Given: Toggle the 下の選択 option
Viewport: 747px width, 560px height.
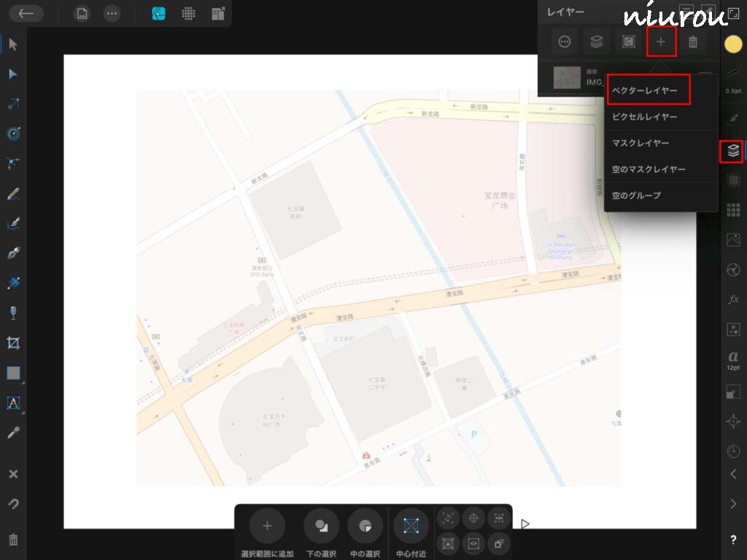Looking at the screenshot, I should click(321, 526).
